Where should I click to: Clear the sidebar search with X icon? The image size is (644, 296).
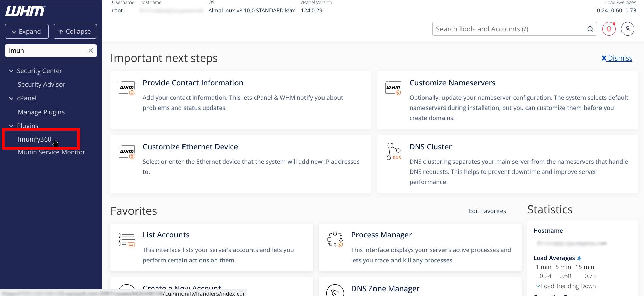(x=91, y=50)
